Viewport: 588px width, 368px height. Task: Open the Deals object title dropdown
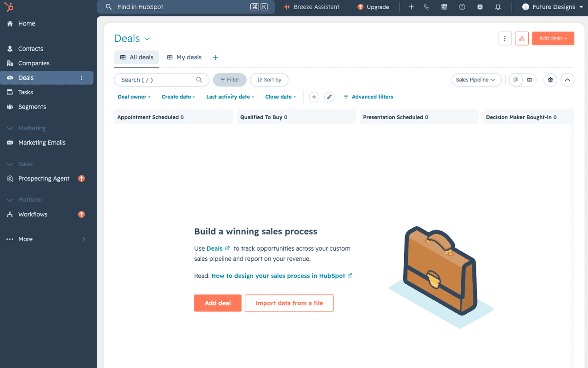pyautogui.click(x=132, y=39)
